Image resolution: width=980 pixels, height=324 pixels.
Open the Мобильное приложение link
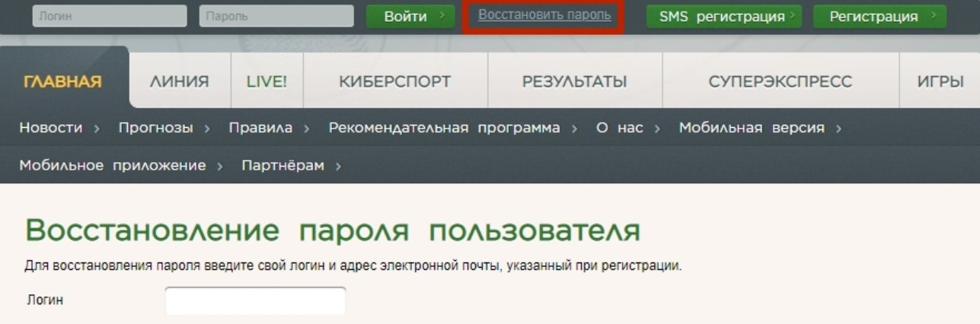point(113,165)
